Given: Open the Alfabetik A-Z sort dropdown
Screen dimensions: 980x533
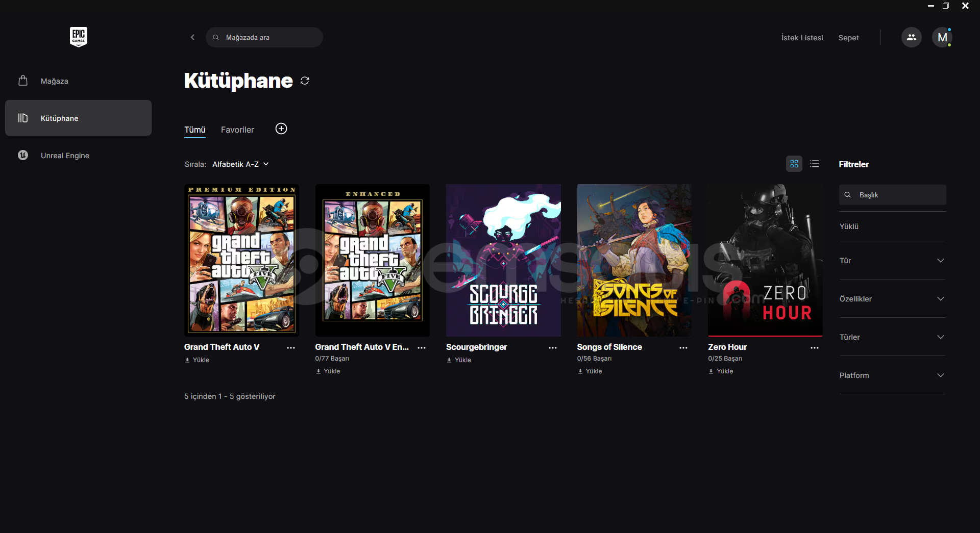Looking at the screenshot, I should [x=240, y=164].
